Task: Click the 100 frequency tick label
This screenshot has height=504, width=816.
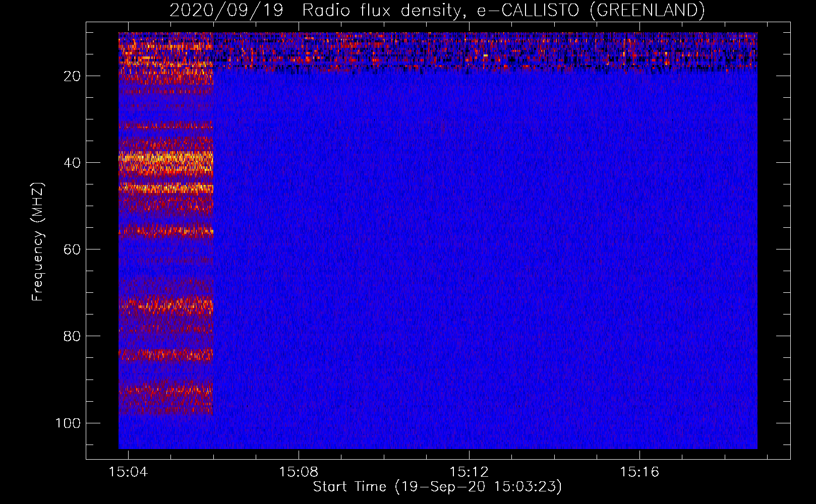Action: tap(68, 423)
